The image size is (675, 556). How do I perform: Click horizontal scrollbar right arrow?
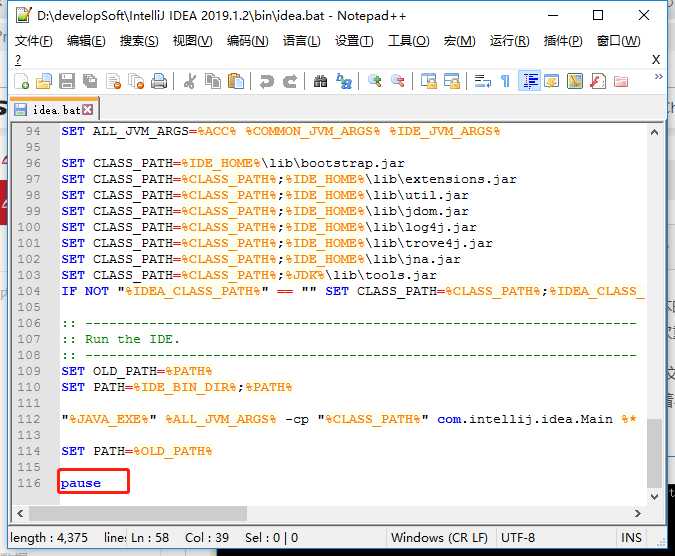pos(638,513)
